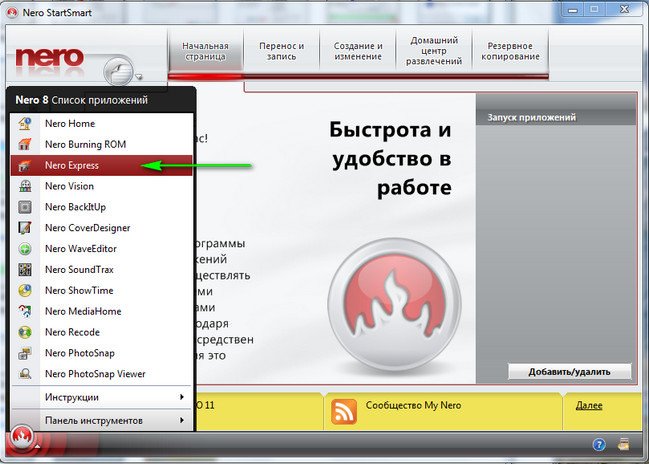This screenshot has height=464, width=649.
Task: Launch Nero Burning ROM entry
Action: [x=101, y=144]
